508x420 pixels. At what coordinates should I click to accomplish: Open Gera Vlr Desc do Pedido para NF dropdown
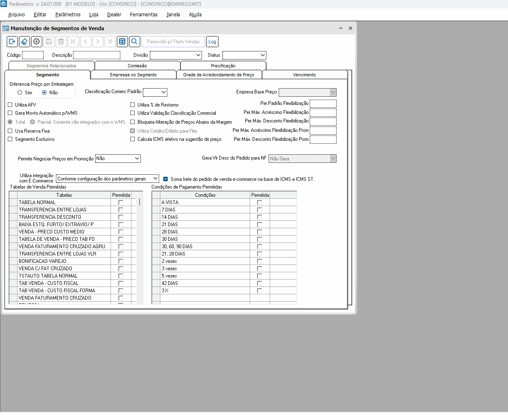pos(302,158)
